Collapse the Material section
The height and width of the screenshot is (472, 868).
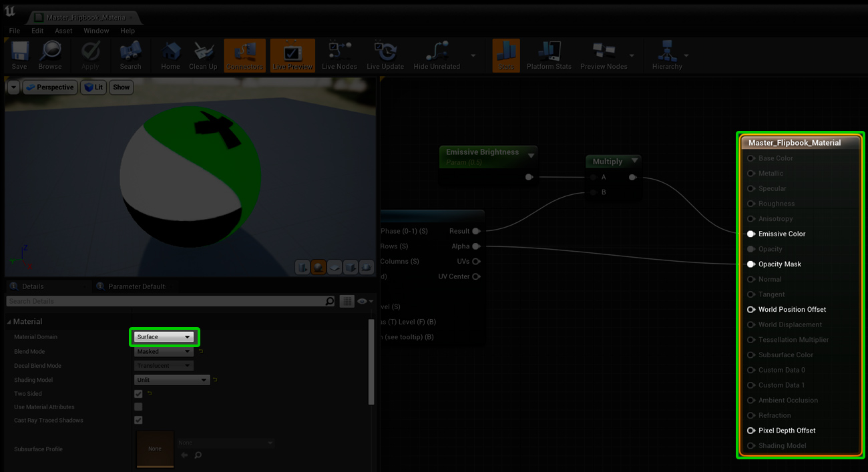point(9,322)
